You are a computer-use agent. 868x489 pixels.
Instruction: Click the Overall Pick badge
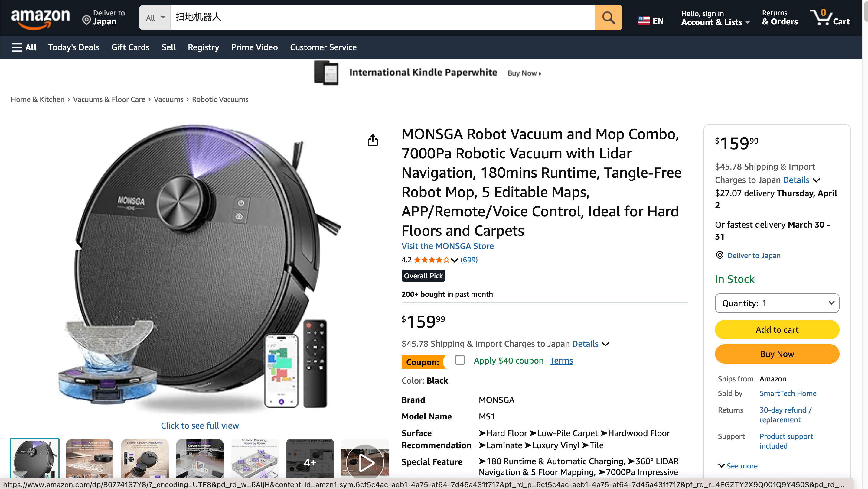point(423,276)
